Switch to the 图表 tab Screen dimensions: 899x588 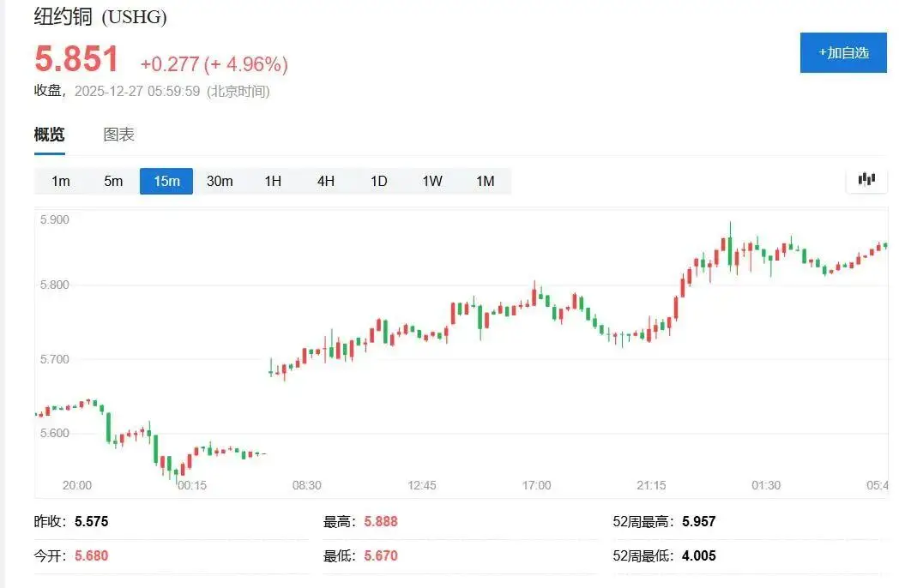point(119,135)
